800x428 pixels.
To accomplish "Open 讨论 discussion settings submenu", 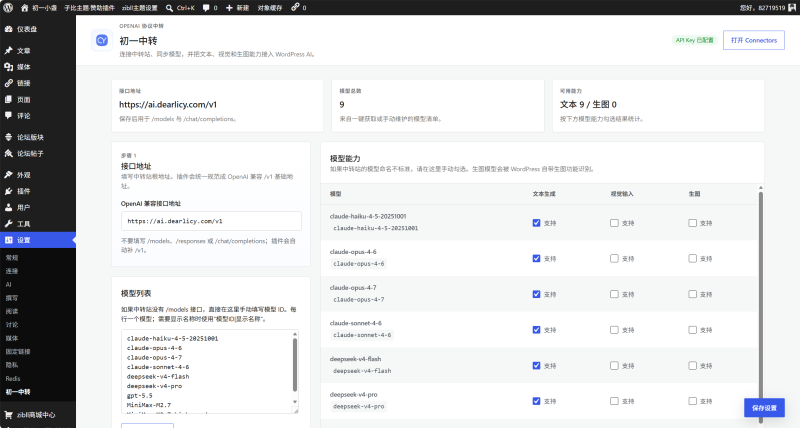I will [12, 325].
